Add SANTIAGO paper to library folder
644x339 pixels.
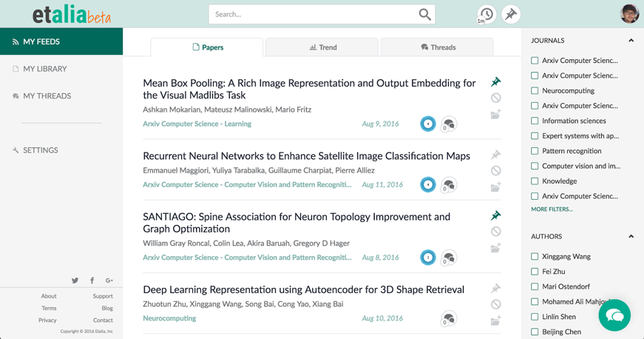(495, 247)
